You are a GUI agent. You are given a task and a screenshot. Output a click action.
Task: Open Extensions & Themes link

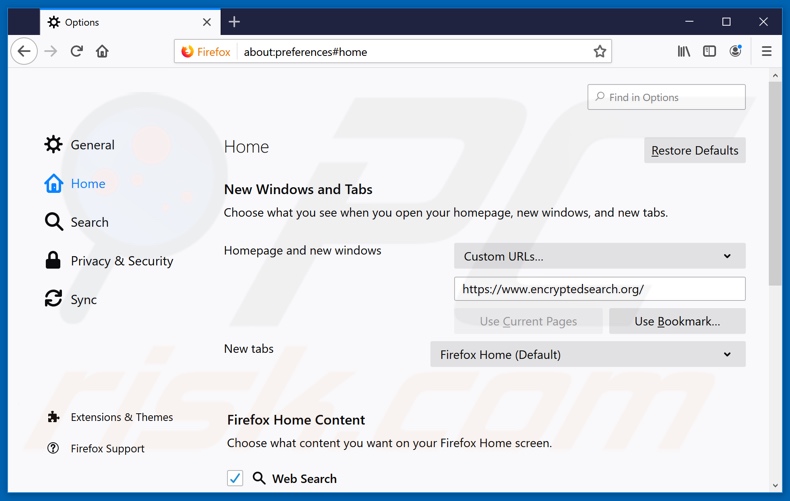[109, 417]
